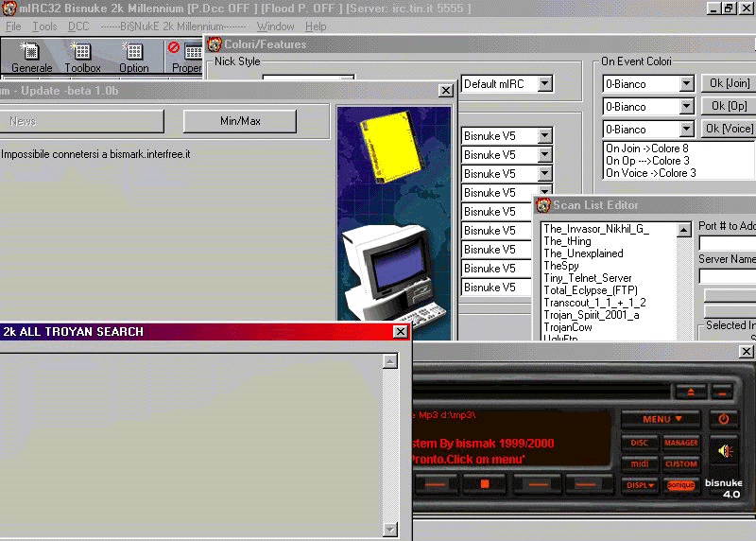
Task: Open the Generale toolbar icon
Action: 31,58
